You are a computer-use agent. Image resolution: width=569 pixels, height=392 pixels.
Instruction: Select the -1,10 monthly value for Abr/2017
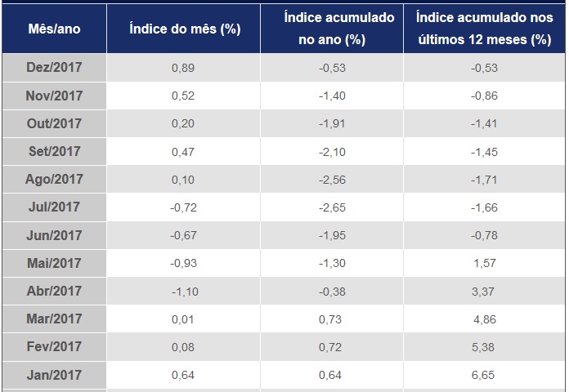pyautogui.click(x=183, y=292)
